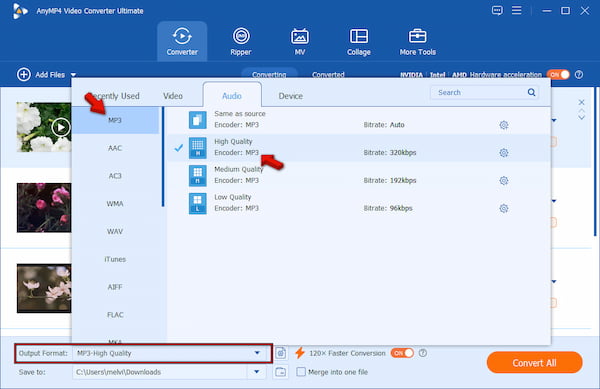Close the format panel with the X icon
This screenshot has height=389, width=600.
tap(581, 102)
